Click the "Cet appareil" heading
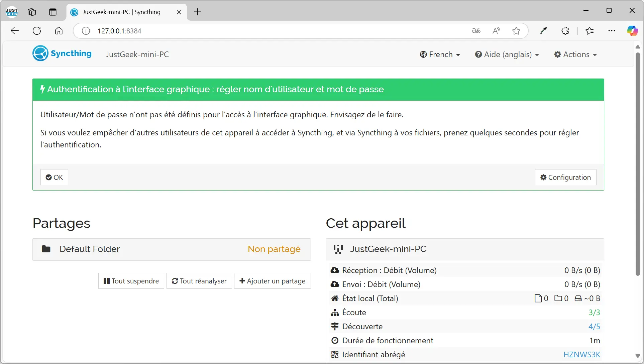This screenshot has width=644, height=364. click(365, 223)
